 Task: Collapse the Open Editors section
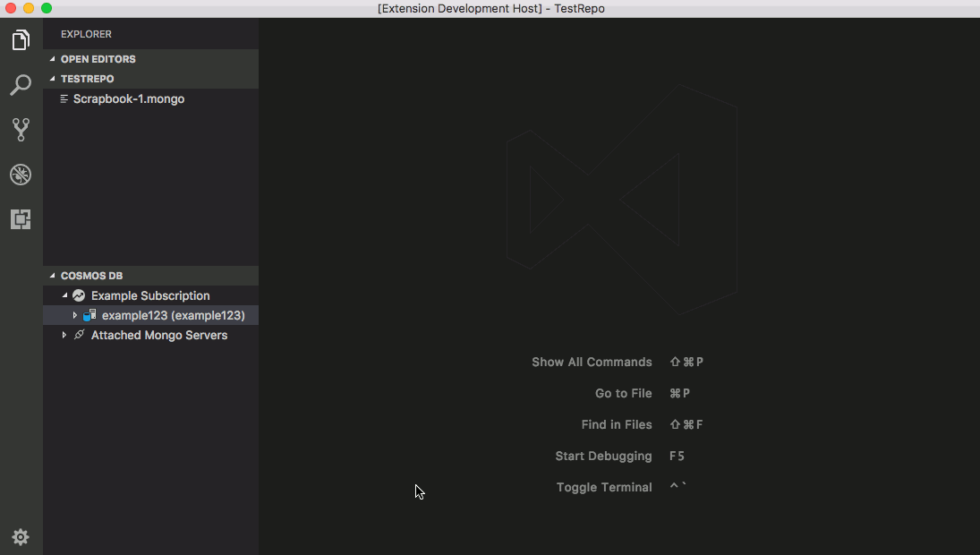point(53,59)
